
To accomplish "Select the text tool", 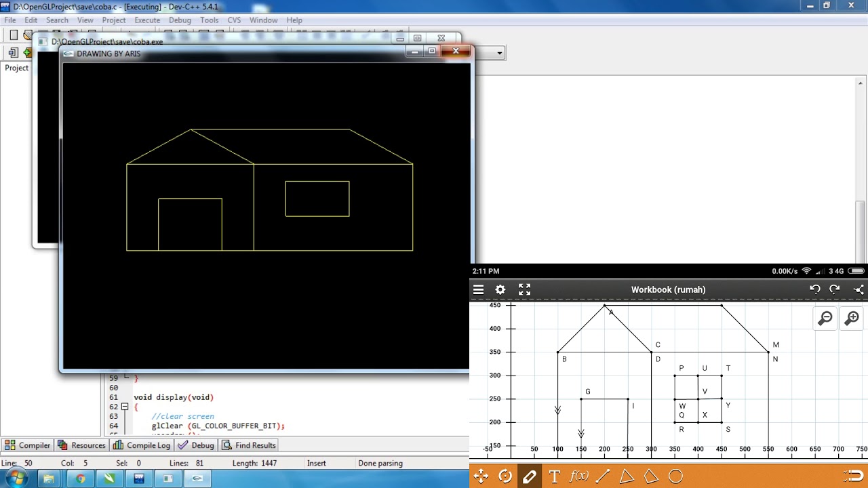I will (554, 476).
